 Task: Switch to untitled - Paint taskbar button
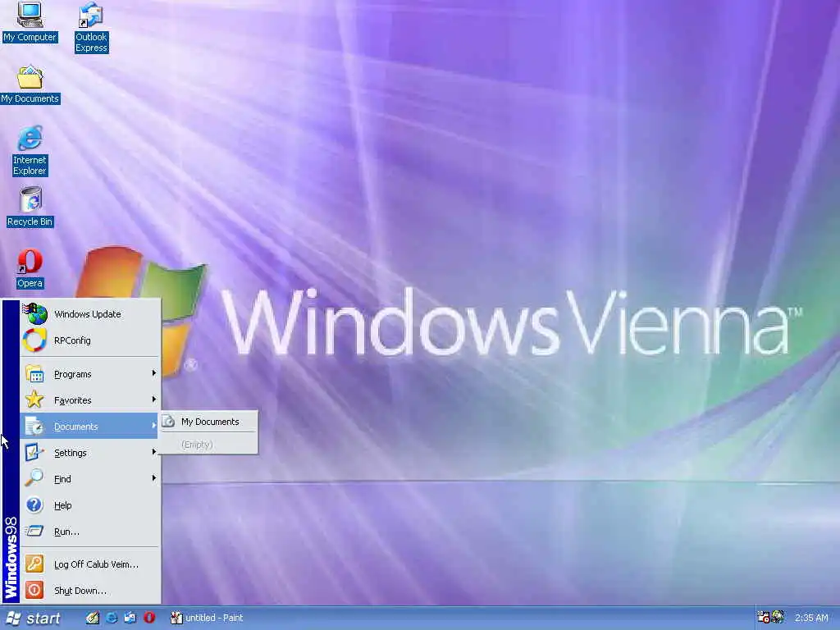(208, 618)
